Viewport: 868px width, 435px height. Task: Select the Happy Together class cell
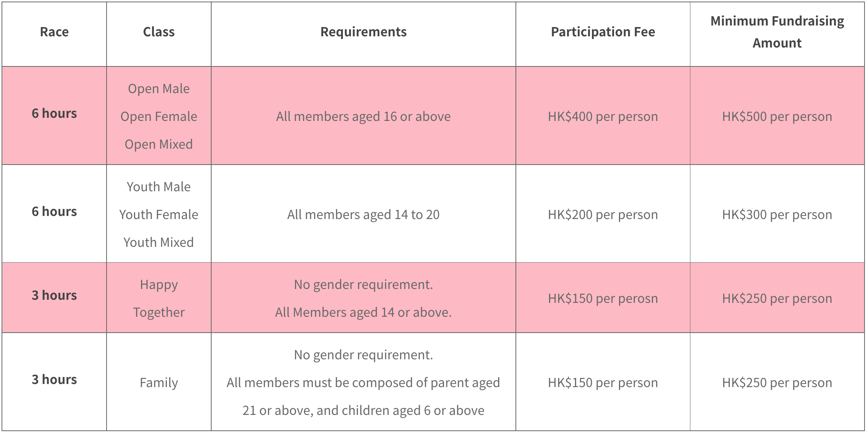[x=159, y=298]
